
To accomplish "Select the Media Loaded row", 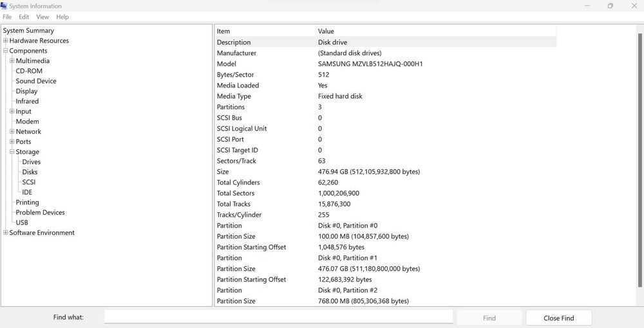I will point(386,86).
